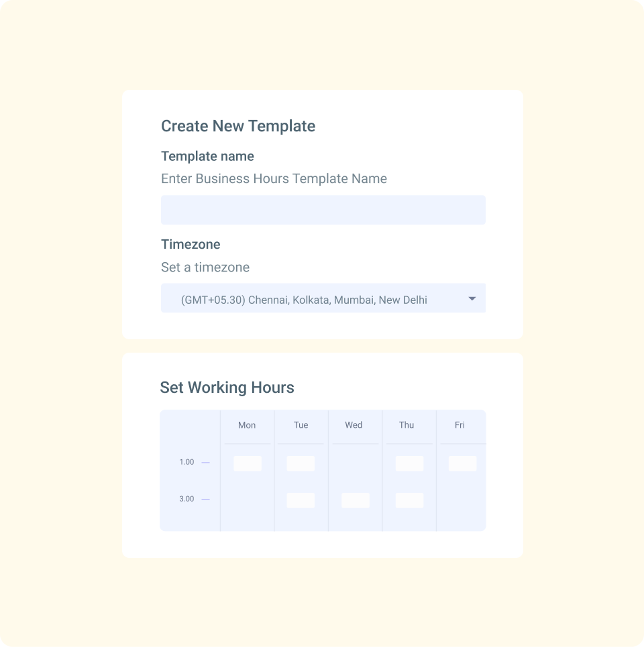This screenshot has height=647, width=644.
Task: Select Thursday's 3.00 working hour block
Action: 409,500
